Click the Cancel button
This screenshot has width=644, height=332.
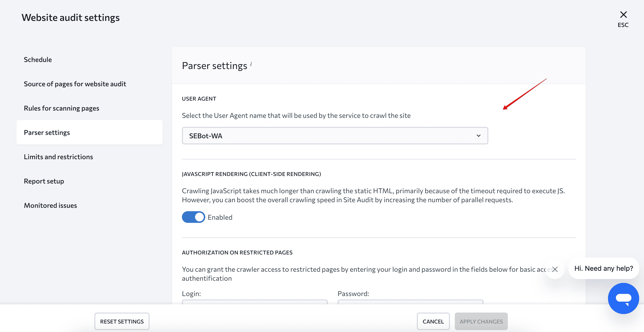(x=433, y=321)
